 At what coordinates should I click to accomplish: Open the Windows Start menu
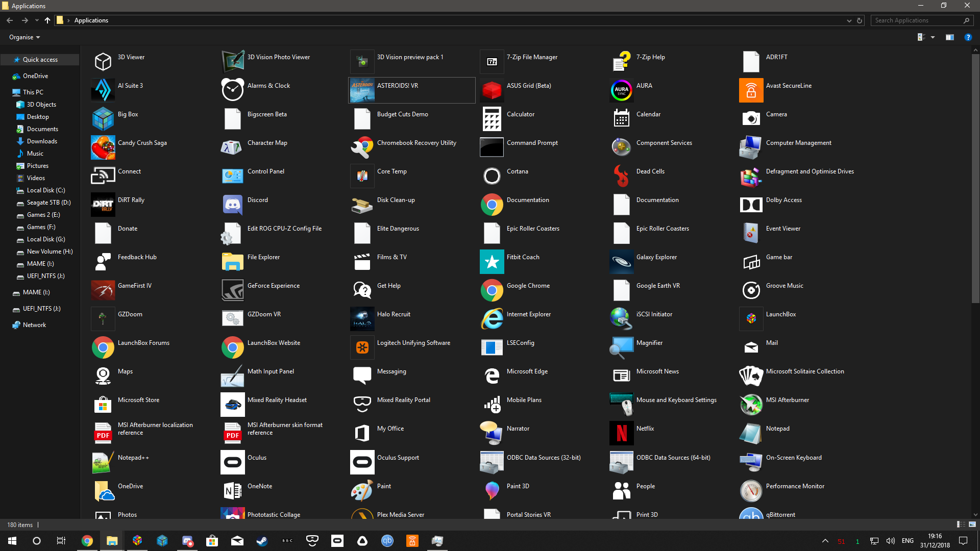click(x=12, y=541)
